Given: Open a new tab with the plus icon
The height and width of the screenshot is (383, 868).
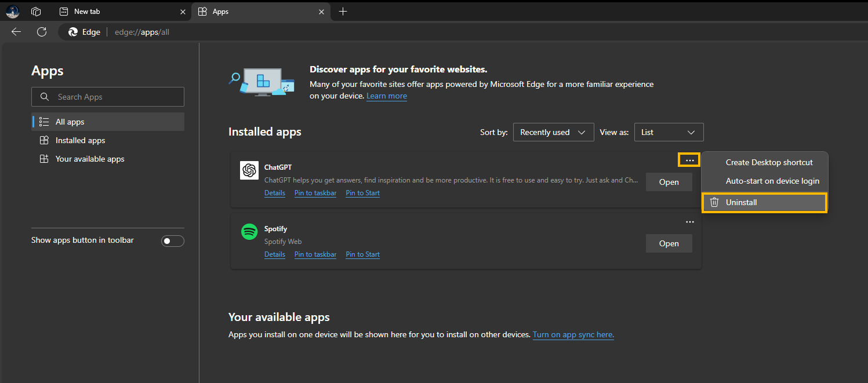Looking at the screenshot, I should pos(343,11).
